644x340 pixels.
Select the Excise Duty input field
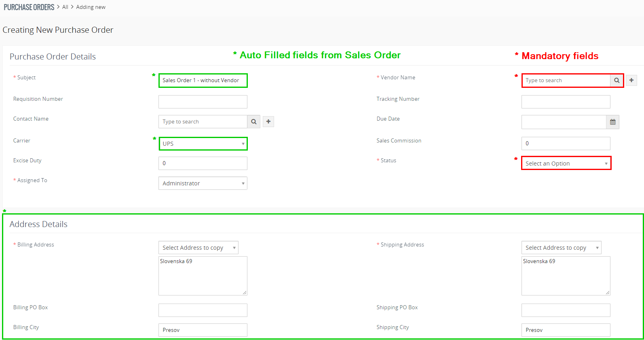coord(203,163)
